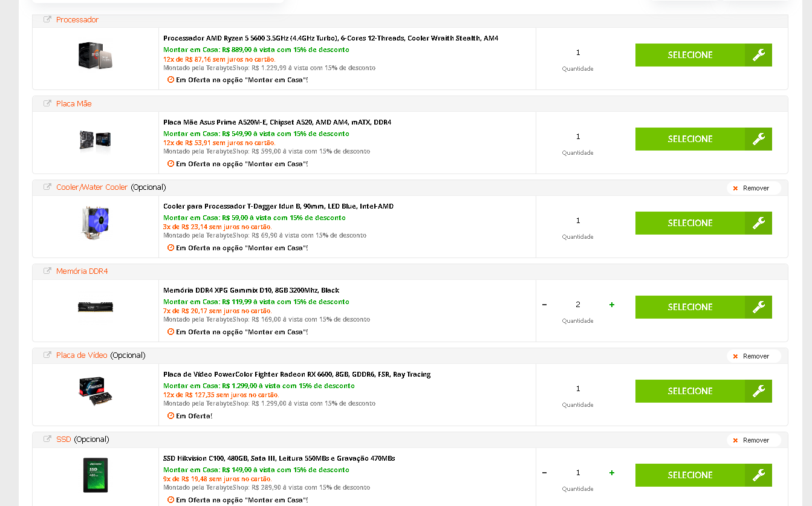Open the external link icon beside SSD

(48, 439)
